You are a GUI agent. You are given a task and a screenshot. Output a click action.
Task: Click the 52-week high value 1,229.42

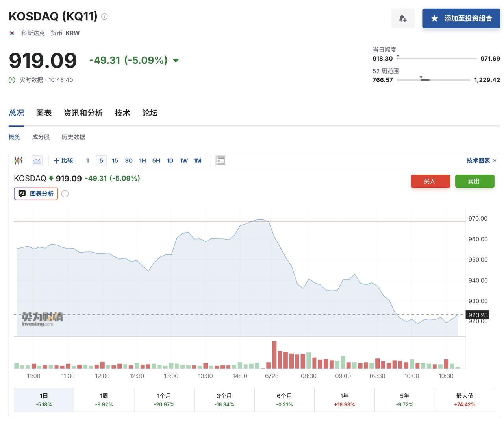click(487, 80)
